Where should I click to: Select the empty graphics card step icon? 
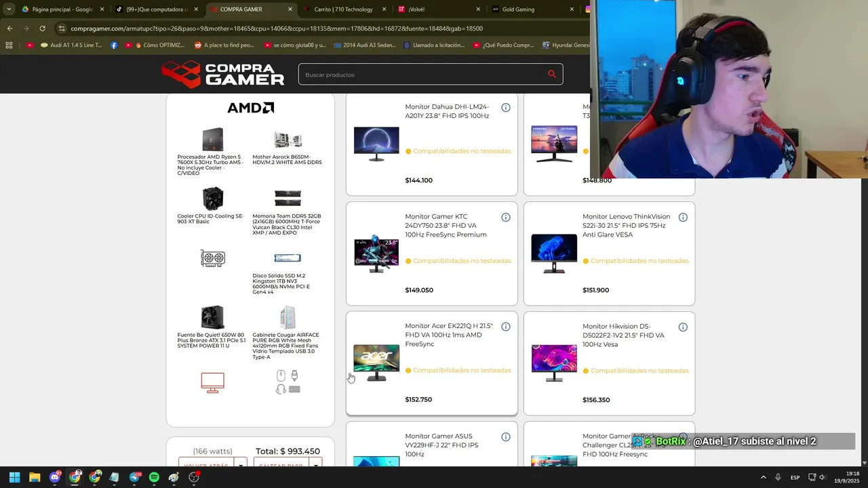[212, 258]
